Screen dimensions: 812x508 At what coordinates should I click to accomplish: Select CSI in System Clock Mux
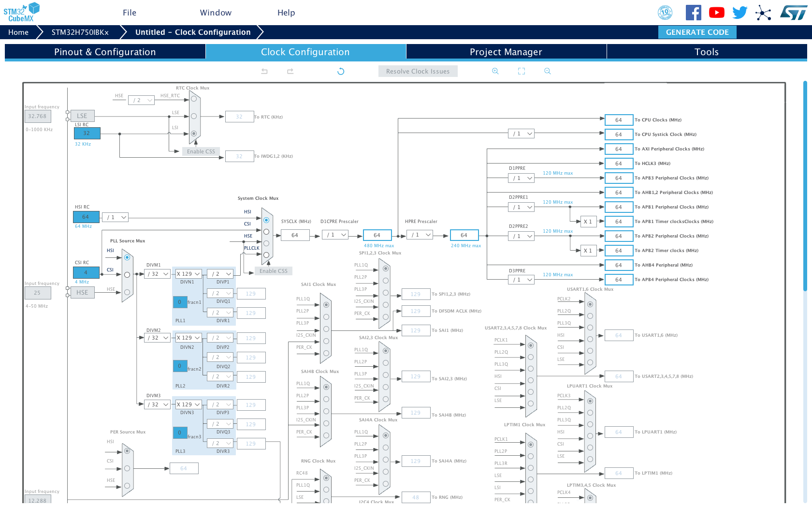266,232
